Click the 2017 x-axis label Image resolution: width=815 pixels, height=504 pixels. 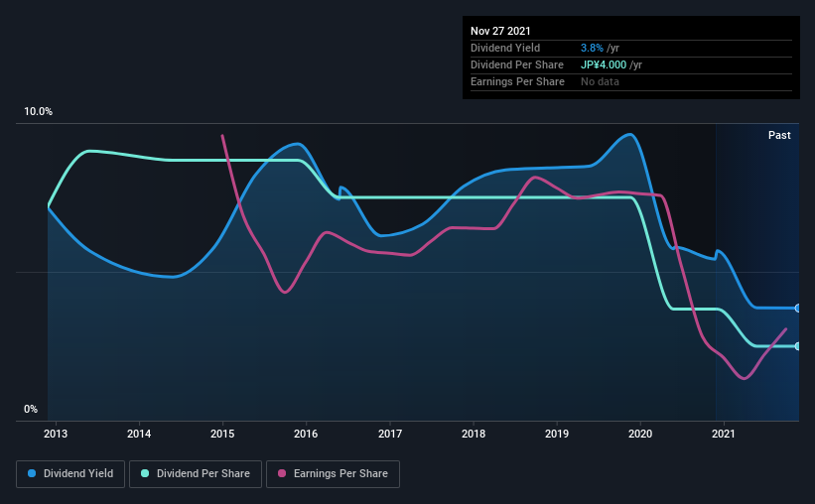[390, 434]
